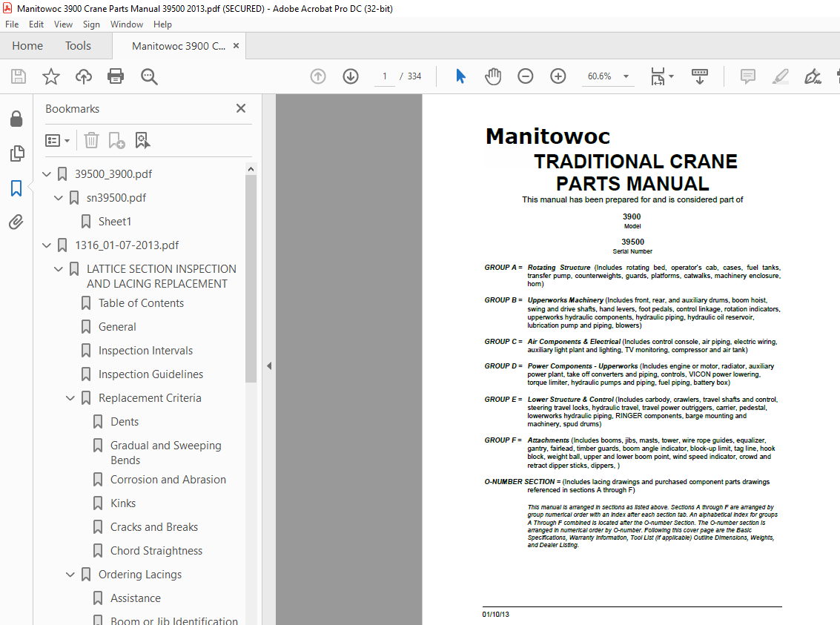Open the Find text magnifier icon
The width and height of the screenshot is (840, 625).
coord(149,76)
